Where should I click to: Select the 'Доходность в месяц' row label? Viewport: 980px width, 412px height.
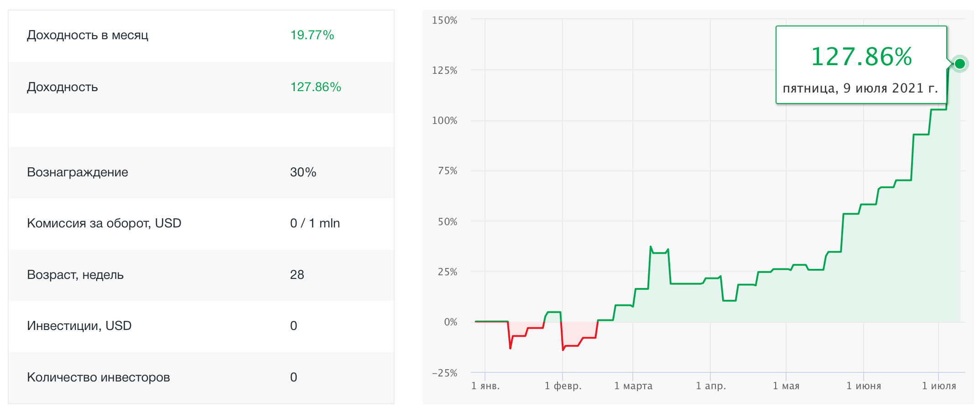[x=88, y=36]
